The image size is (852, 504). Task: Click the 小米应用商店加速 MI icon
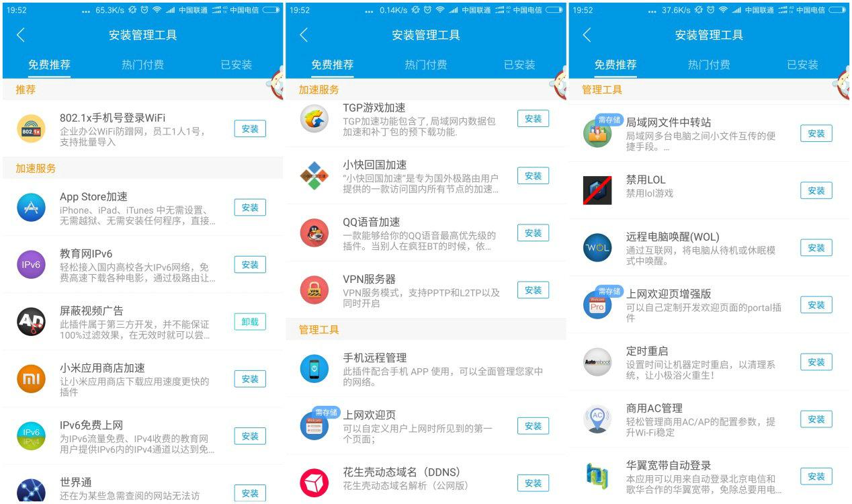click(x=30, y=378)
